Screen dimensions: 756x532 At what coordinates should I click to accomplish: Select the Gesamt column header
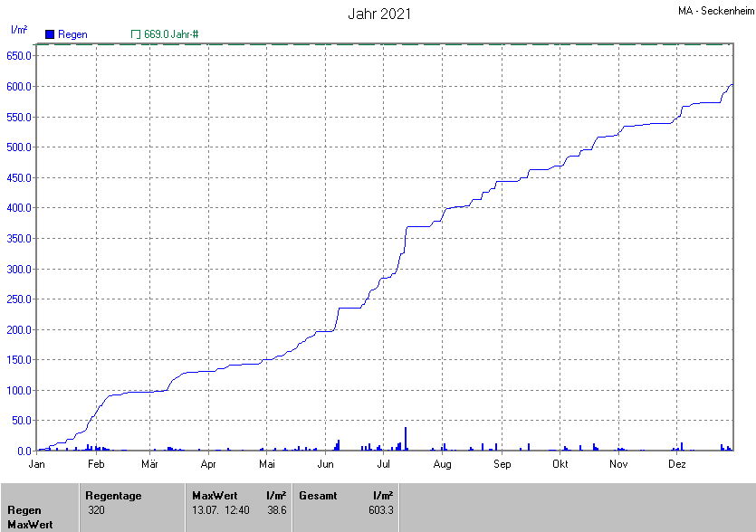pyautogui.click(x=317, y=496)
